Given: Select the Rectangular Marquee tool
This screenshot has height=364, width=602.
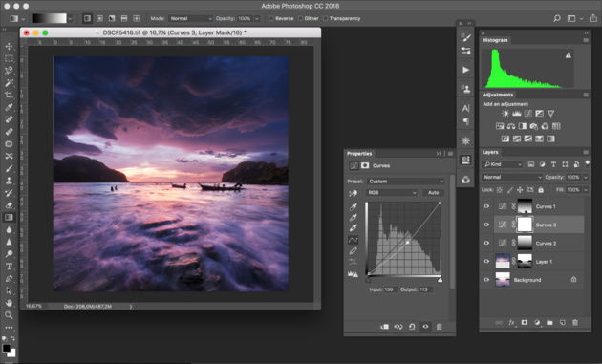Looking at the screenshot, I should tap(9, 58).
